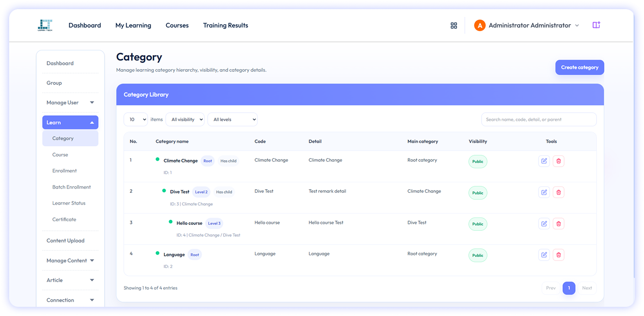Click 'Showing 1 to 4 of 4 entries'

point(150,288)
